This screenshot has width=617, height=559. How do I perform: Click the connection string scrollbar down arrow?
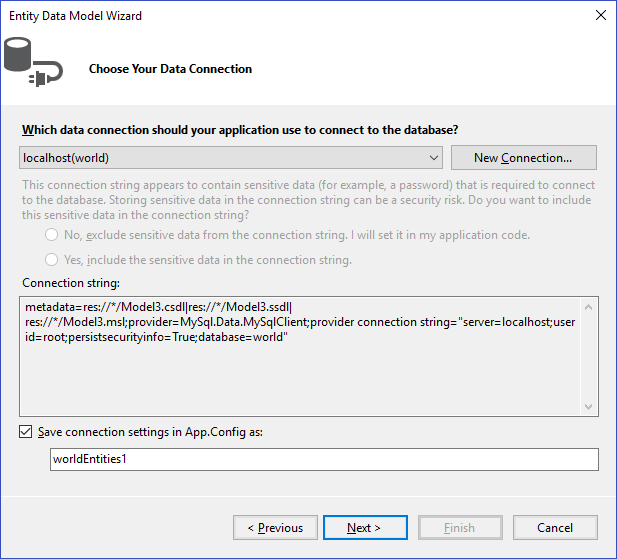(x=590, y=406)
